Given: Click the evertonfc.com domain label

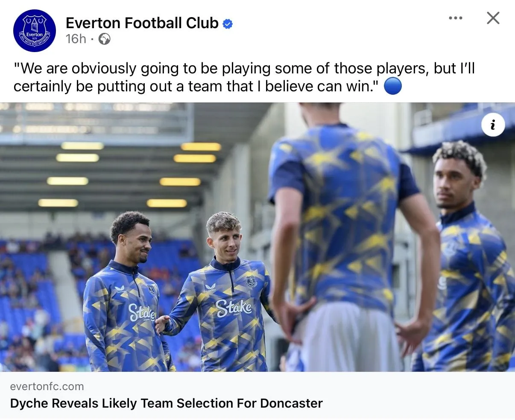Looking at the screenshot, I should pyautogui.click(x=47, y=386).
